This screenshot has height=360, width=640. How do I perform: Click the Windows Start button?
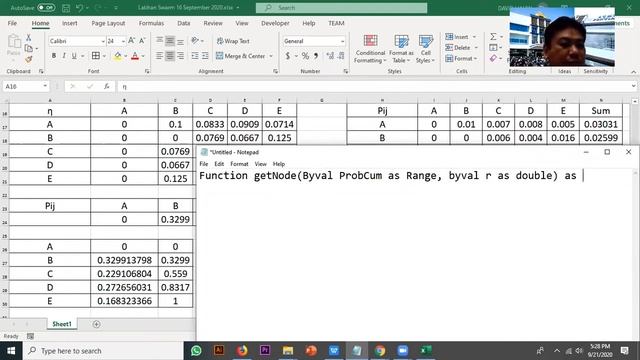pos(11,351)
